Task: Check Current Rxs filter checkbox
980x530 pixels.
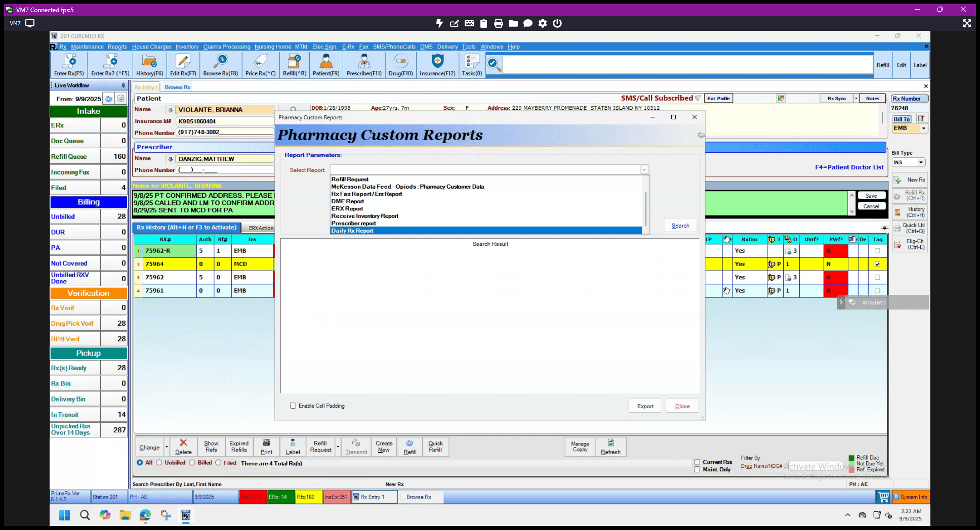Action: [697, 462]
